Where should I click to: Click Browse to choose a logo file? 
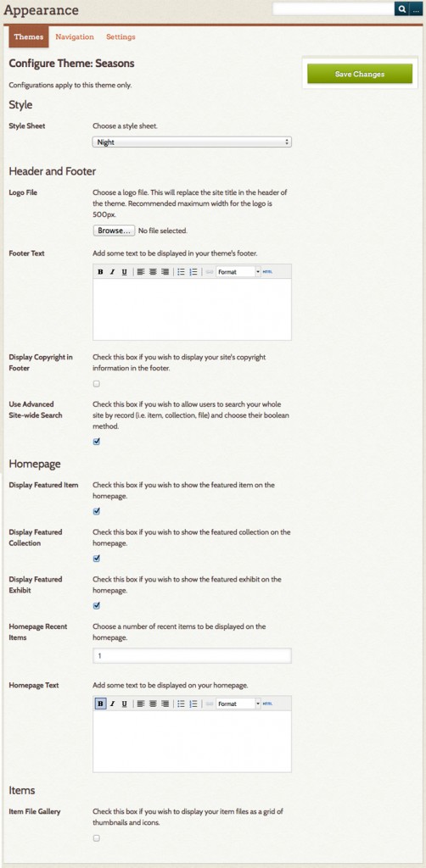114,231
